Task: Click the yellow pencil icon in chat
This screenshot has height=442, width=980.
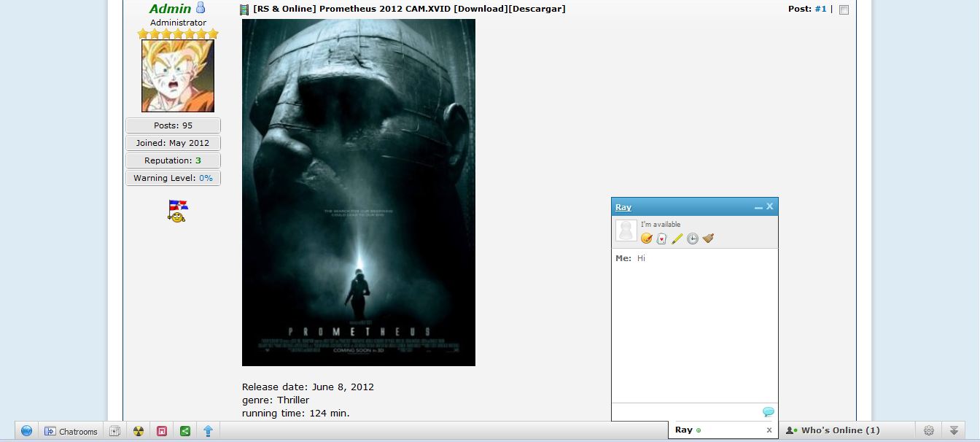Action: click(677, 239)
